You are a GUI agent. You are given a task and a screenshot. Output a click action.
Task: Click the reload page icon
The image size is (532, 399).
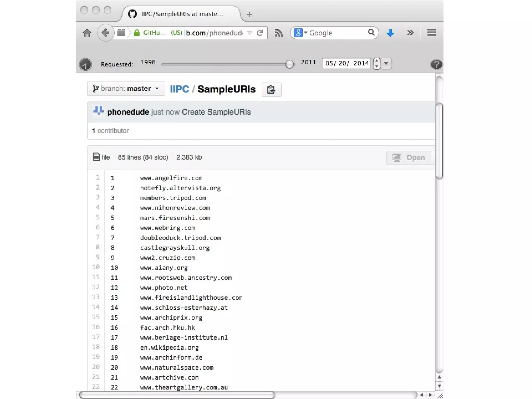(x=260, y=33)
